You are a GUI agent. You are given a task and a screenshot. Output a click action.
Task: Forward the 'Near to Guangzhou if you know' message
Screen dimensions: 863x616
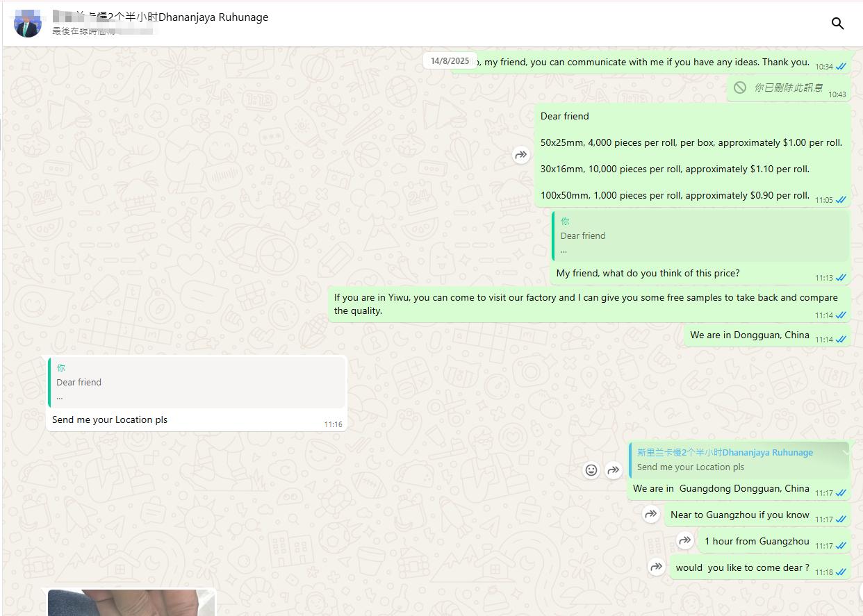pyautogui.click(x=651, y=515)
